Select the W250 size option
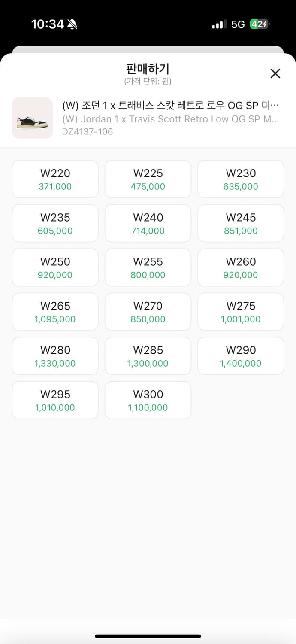Screen dimensions: 296x644 [x=55, y=267]
